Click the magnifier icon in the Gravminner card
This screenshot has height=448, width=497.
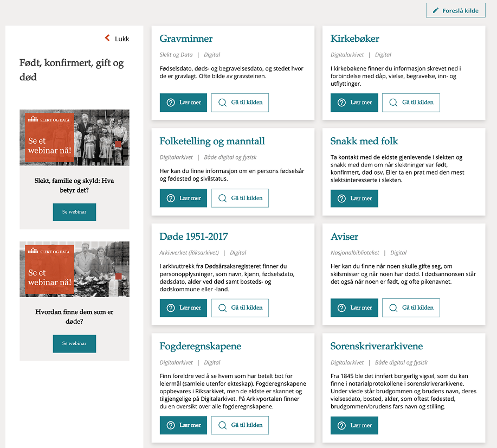tap(222, 103)
